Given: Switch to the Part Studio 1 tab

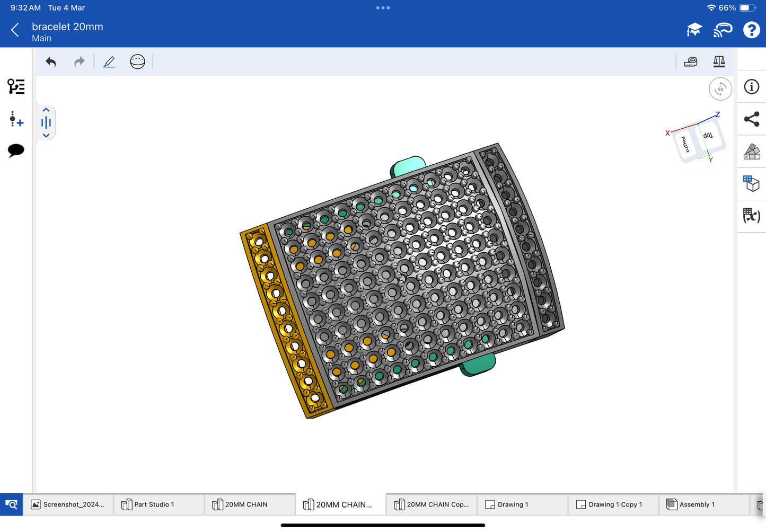Looking at the screenshot, I should pos(154,504).
